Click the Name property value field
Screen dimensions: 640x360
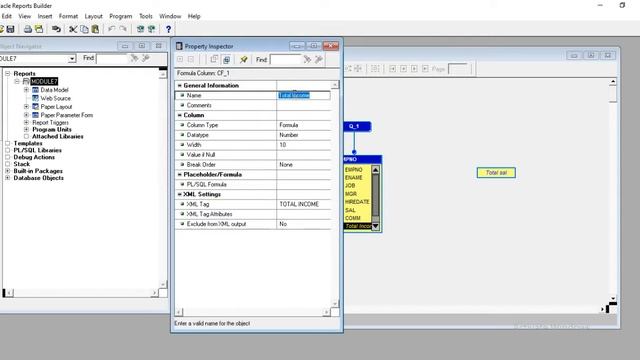click(304, 96)
